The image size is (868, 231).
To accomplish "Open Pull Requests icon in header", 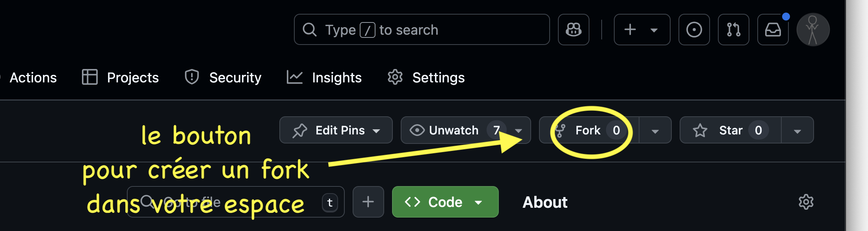I will pyautogui.click(x=733, y=30).
